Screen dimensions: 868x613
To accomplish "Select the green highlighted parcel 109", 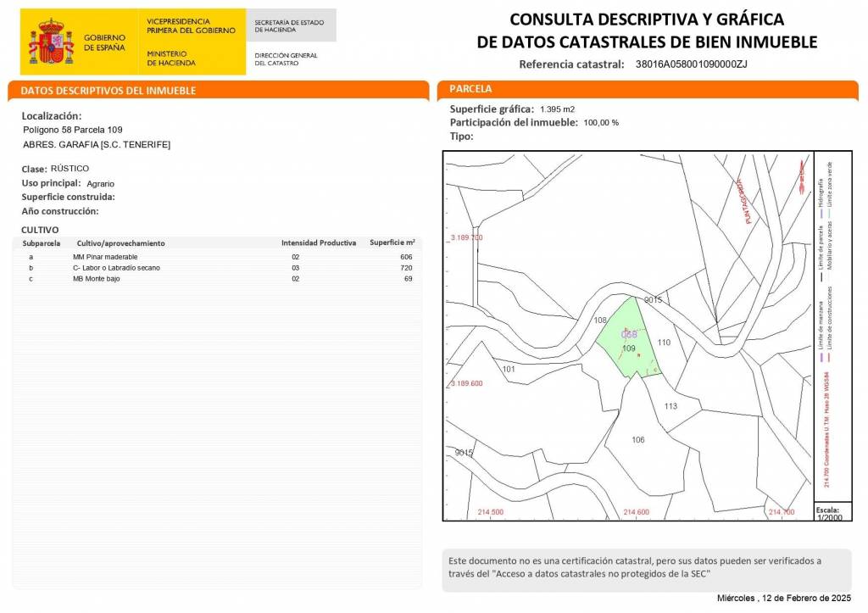I will point(627,343).
